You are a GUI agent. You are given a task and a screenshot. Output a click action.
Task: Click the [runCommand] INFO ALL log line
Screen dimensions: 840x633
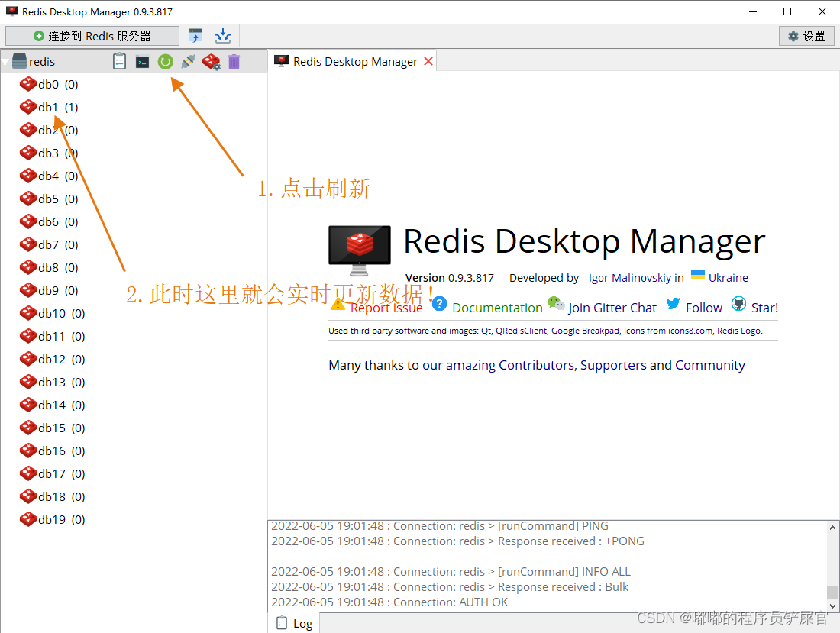451,572
